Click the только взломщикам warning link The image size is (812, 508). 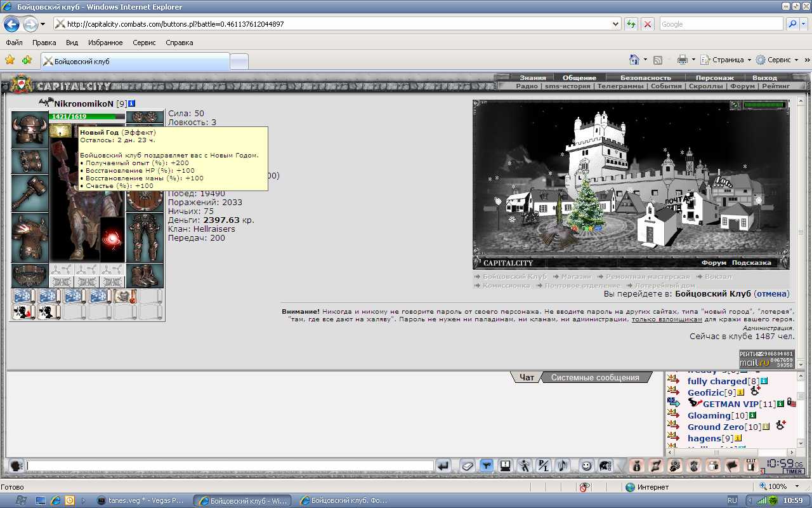[667, 319]
